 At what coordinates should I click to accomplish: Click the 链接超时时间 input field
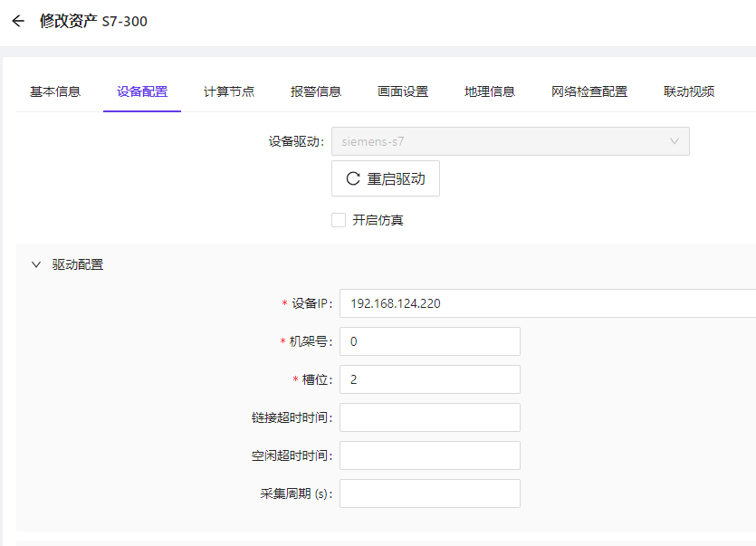tap(430, 417)
